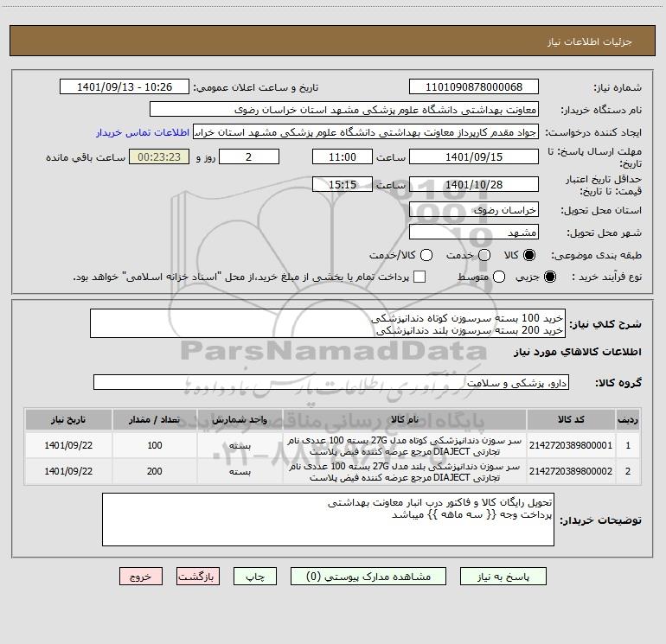Select the جزیی purchase type radio
This screenshot has width=666, height=644.
pyautogui.click(x=550, y=277)
